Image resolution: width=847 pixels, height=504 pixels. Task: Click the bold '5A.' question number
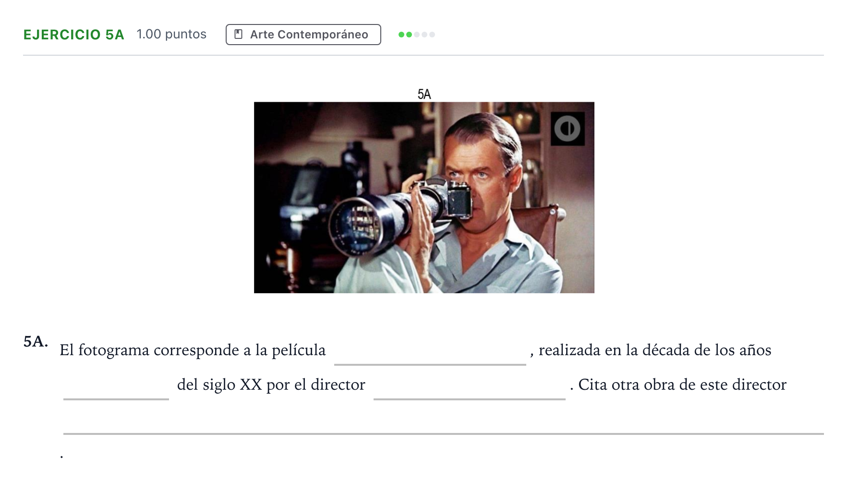[36, 341]
